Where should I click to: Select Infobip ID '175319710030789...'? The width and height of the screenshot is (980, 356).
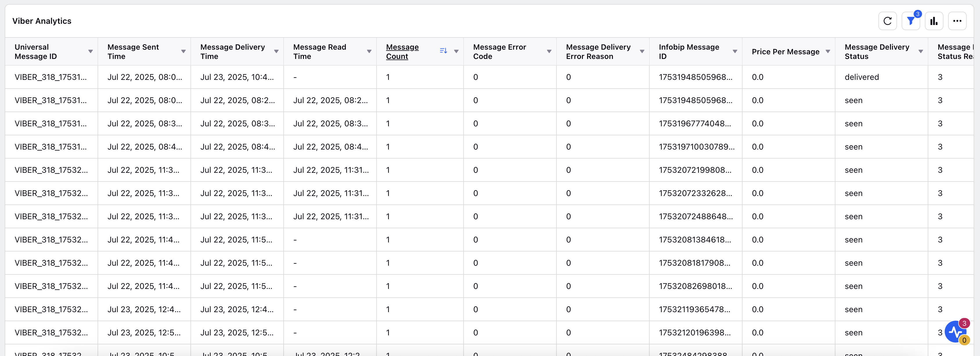coord(697,147)
